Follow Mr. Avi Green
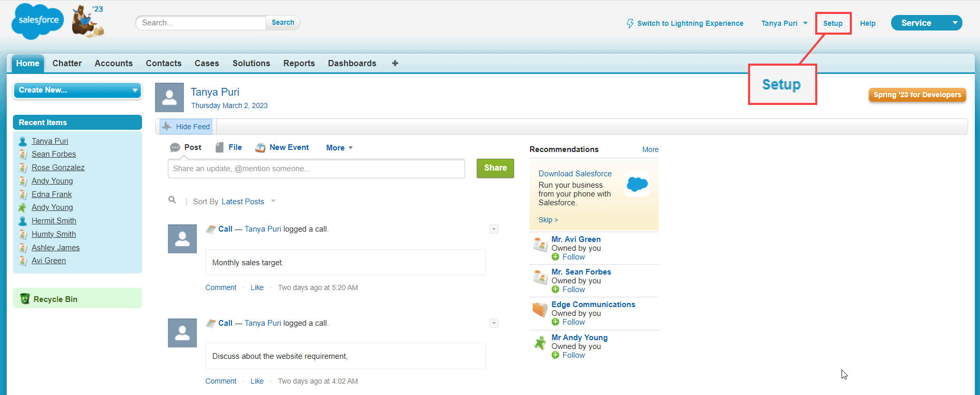The image size is (980, 395). [573, 257]
